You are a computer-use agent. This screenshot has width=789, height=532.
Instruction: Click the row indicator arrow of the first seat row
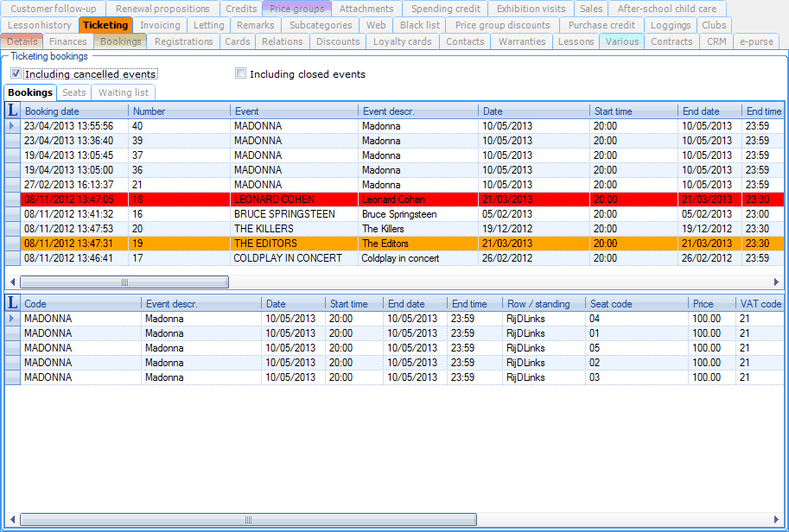click(12, 319)
